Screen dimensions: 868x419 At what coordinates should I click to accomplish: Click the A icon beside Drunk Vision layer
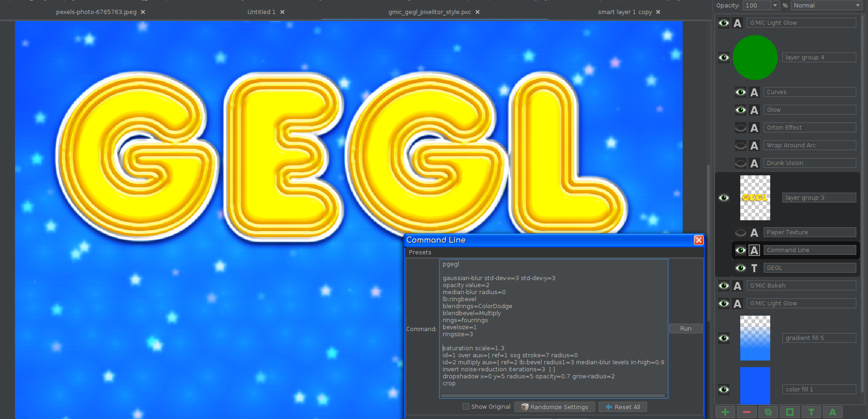754,163
